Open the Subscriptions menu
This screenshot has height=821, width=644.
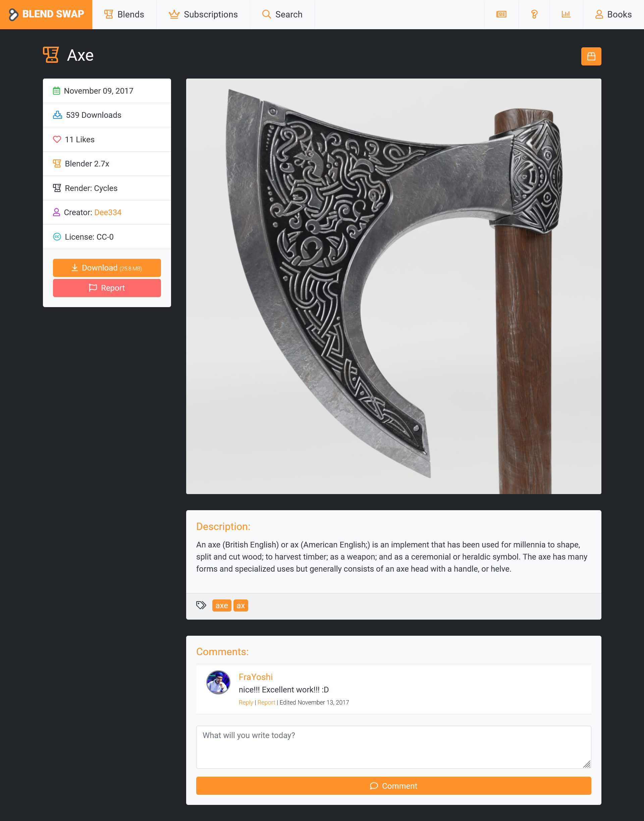click(x=203, y=14)
